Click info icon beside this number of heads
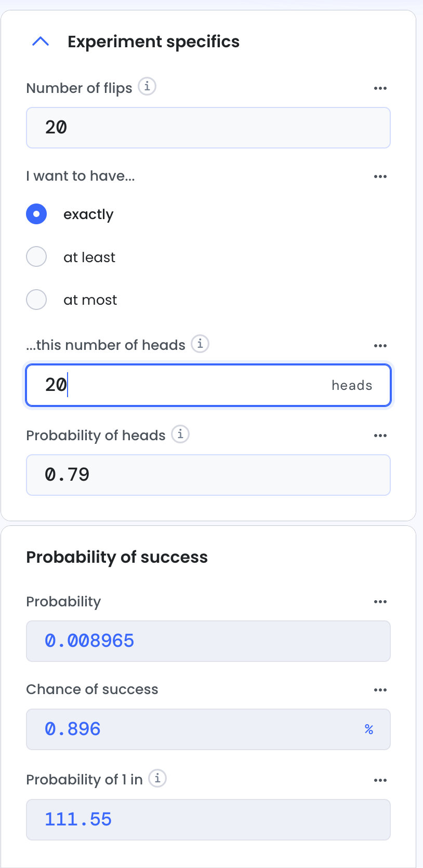423x868 pixels. 200,344
